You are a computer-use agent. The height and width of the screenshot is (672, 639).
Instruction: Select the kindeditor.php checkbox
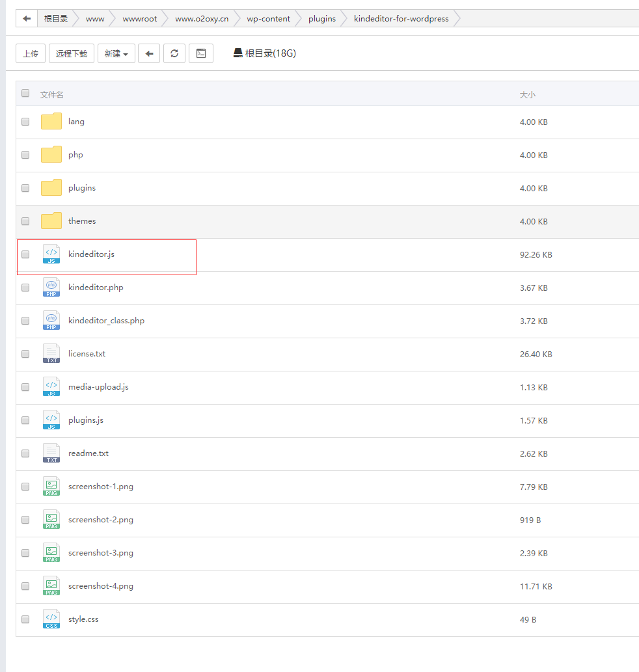tap(25, 288)
